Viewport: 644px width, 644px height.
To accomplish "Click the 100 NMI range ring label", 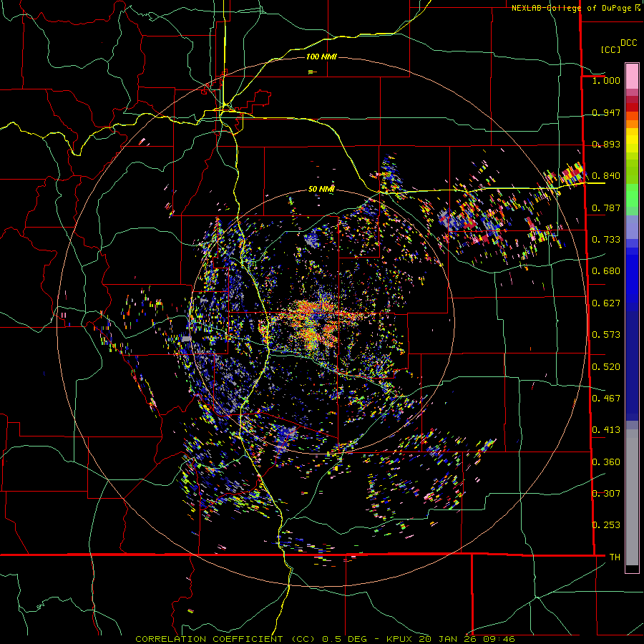I will click(x=321, y=57).
